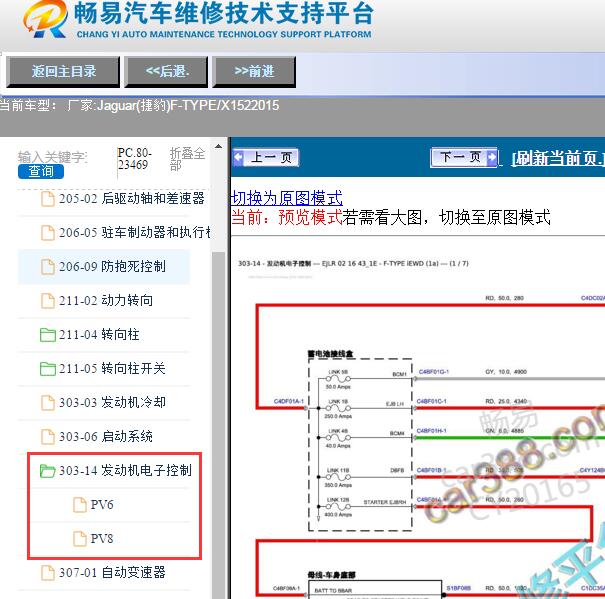Click the 返回主目录 button
The height and width of the screenshot is (599, 605).
coord(63,72)
